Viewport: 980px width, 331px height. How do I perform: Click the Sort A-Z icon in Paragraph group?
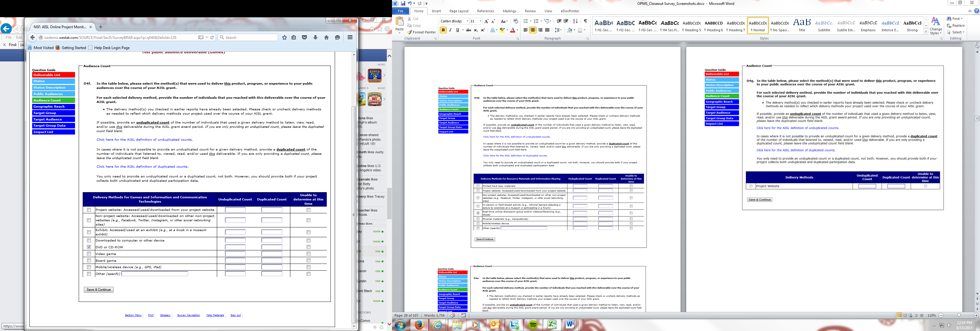[575, 21]
